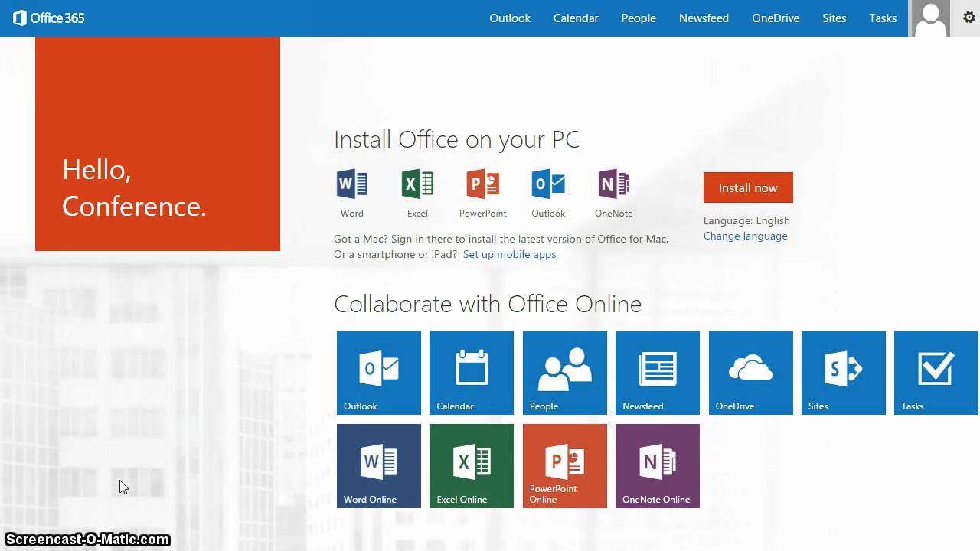
Task: Click the OneNote desktop app icon
Action: pyautogui.click(x=614, y=184)
